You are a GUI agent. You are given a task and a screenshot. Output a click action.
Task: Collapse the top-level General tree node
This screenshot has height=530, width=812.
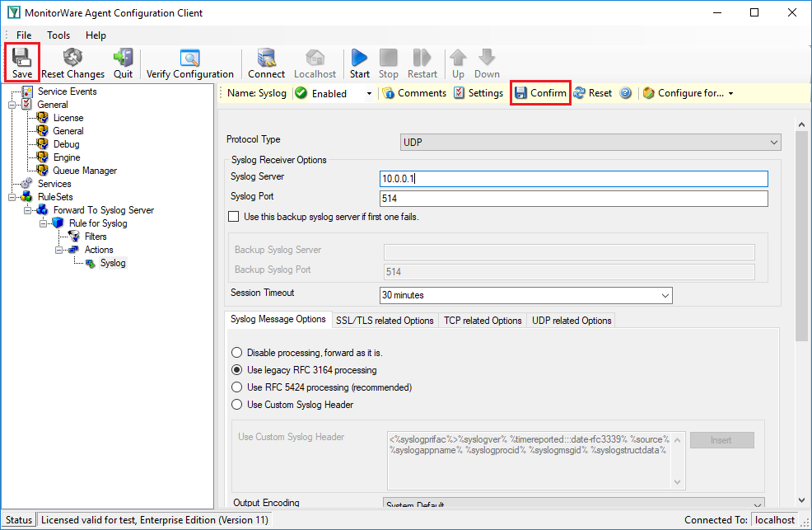[x=12, y=105]
